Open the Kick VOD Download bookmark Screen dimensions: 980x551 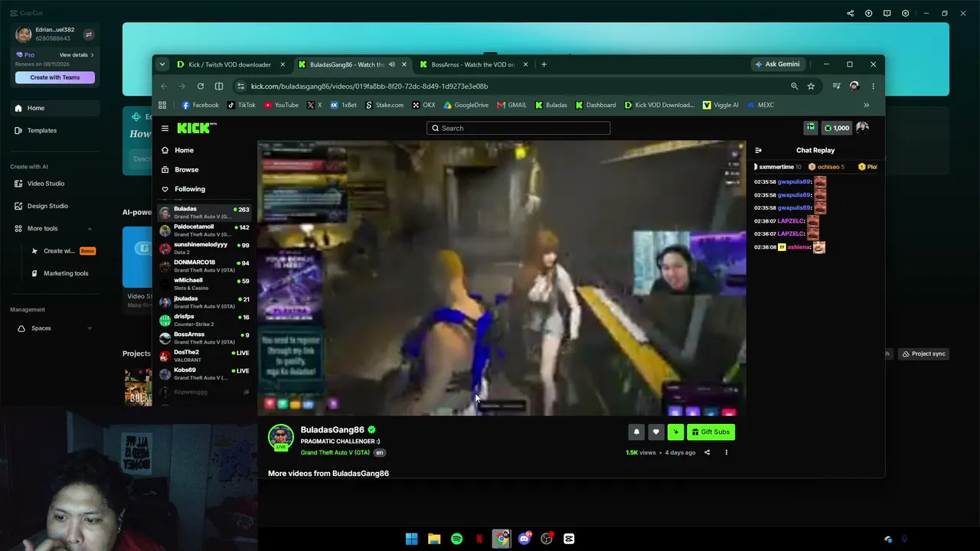pyautogui.click(x=658, y=105)
